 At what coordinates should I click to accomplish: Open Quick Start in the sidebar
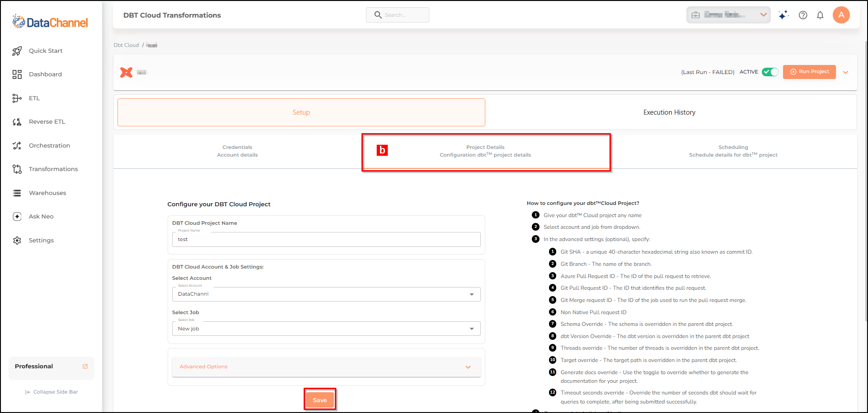(x=46, y=51)
